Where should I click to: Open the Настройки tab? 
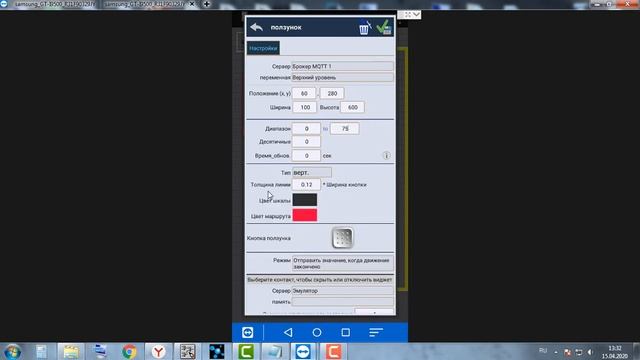point(263,48)
